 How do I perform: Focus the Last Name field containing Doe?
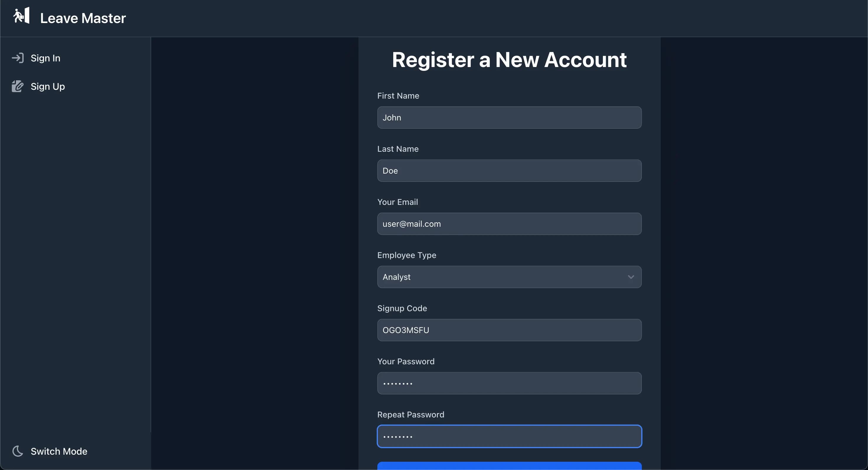(509, 171)
